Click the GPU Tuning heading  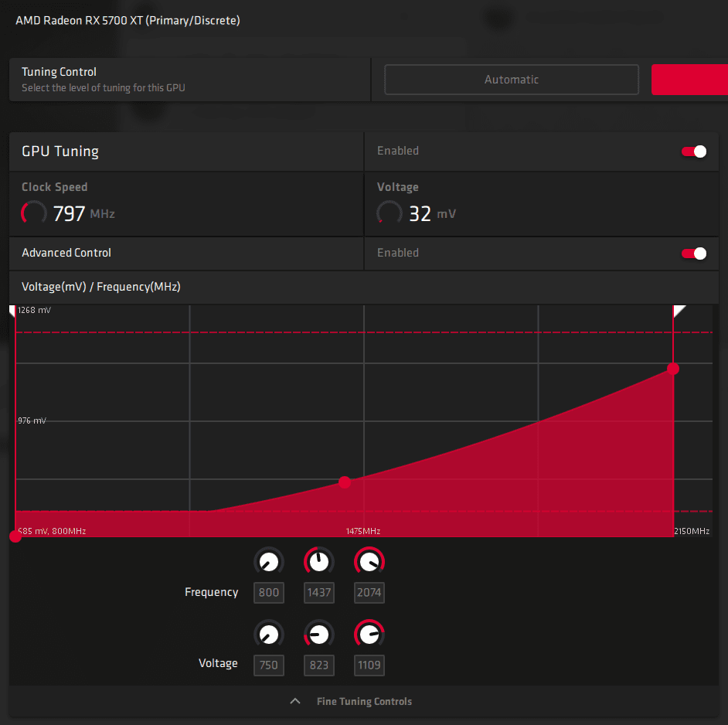60,151
